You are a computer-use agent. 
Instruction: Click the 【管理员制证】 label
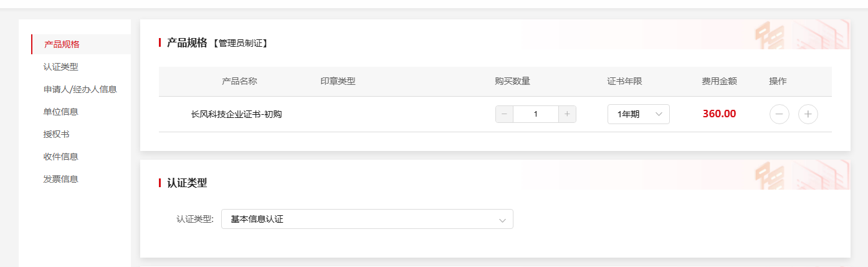[240, 44]
